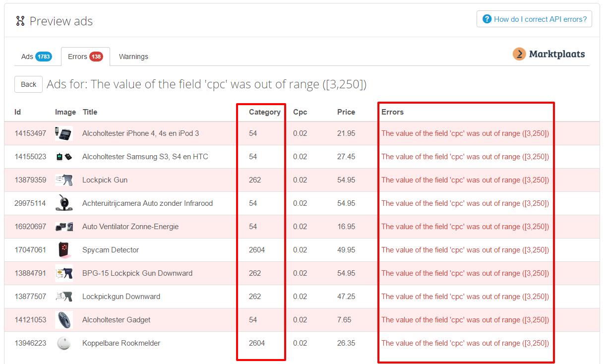Click price 21.95 of Alcoholtester iPhone
Image resolution: width=610 pixels, height=364 pixels.
click(x=346, y=133)
